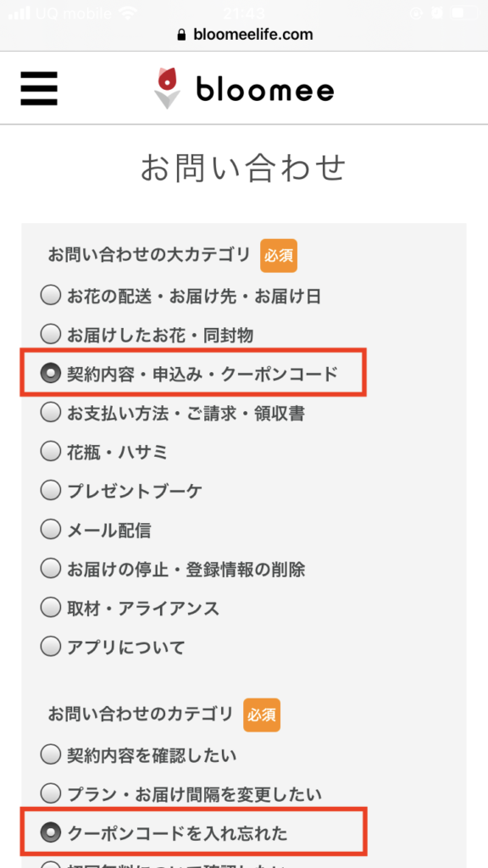Choose プレゼントブーケ category
The image size is (488, 868).
click(x=50, y=491)
